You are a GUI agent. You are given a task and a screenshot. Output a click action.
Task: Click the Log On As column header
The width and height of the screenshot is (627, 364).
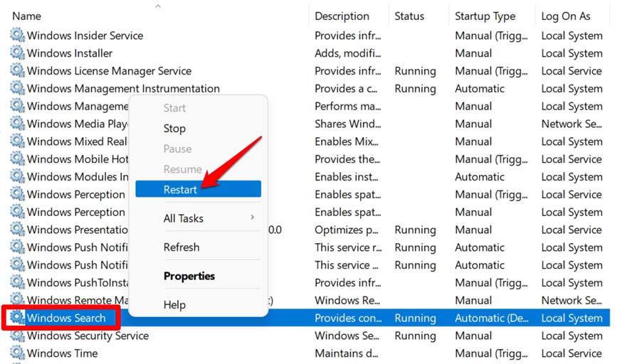tap(566, 16)
